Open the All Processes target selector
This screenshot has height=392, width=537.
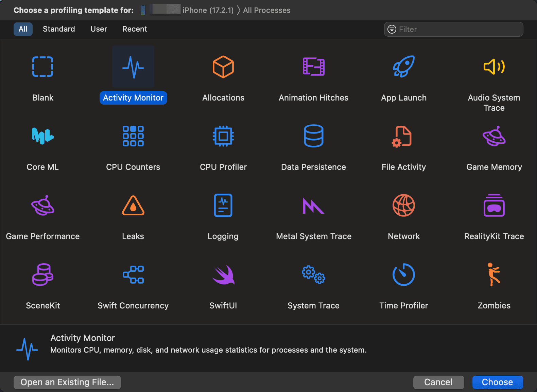(266, 10)
